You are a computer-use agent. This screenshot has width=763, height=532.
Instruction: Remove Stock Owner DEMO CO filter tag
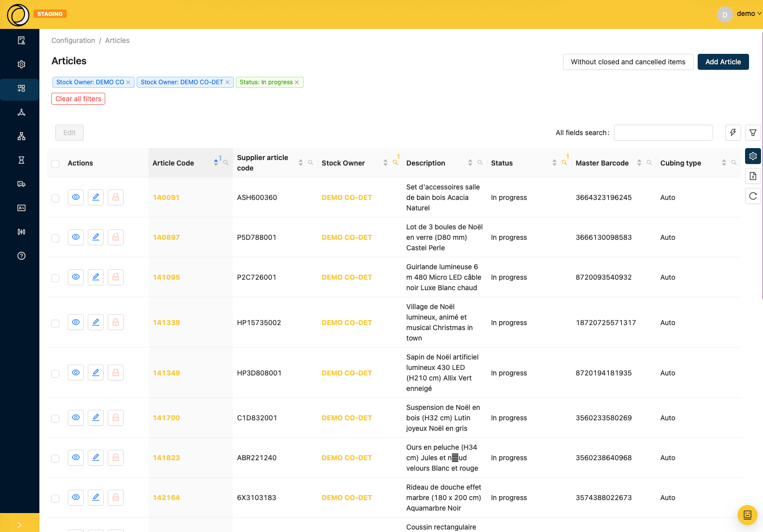128,82
